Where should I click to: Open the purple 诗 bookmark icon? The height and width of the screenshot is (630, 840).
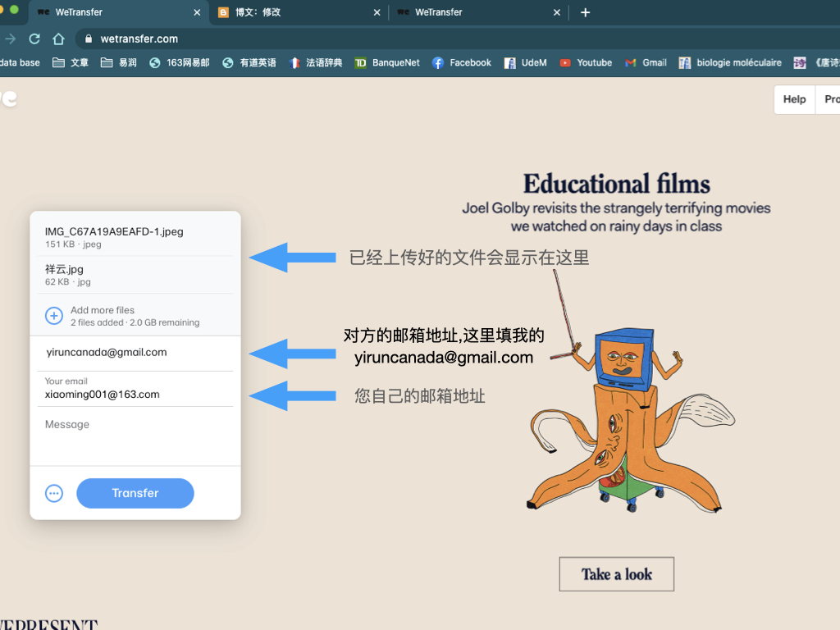800,62
